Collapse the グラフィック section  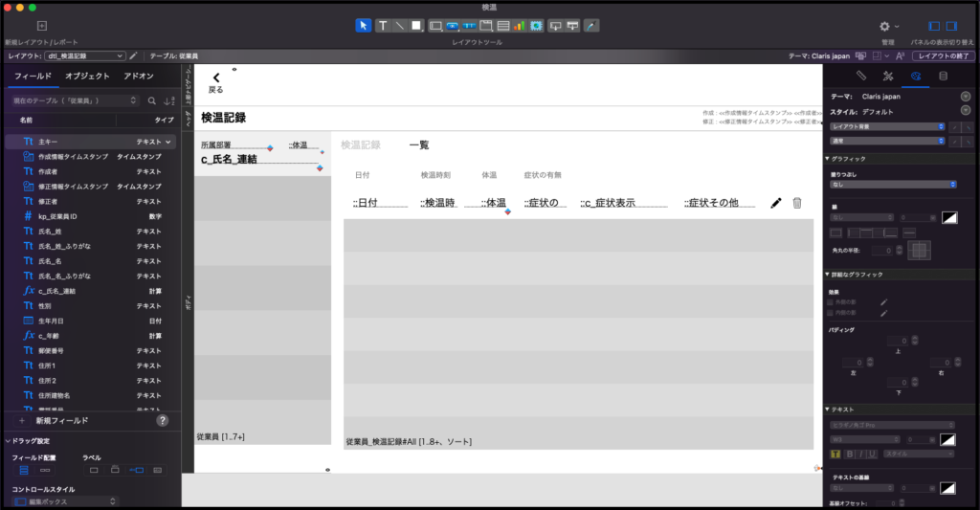point(828,158)
